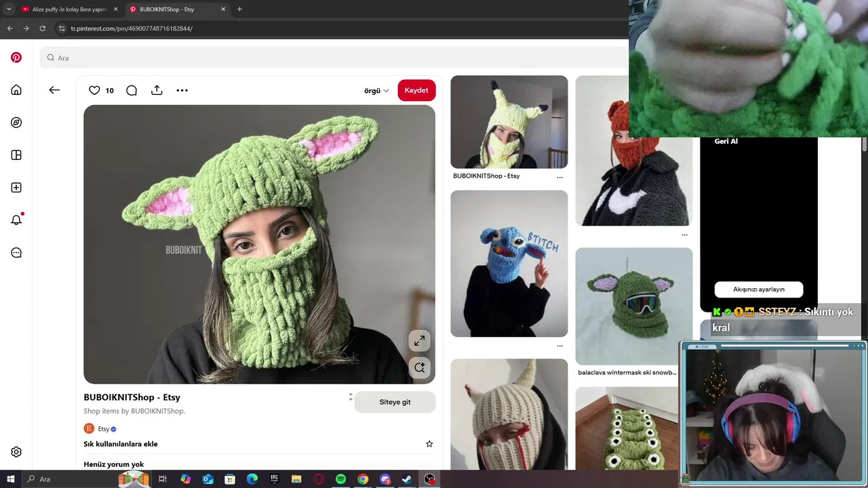Click BUBOIKNITShop - Etsy caption under Pikachu hat

(x=486, y=176)
